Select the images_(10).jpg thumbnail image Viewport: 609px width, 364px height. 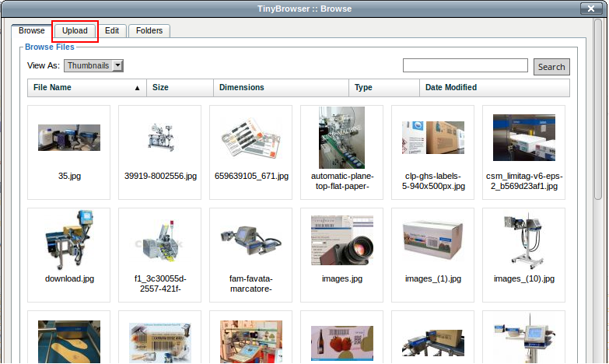click(x=524, y=240)
